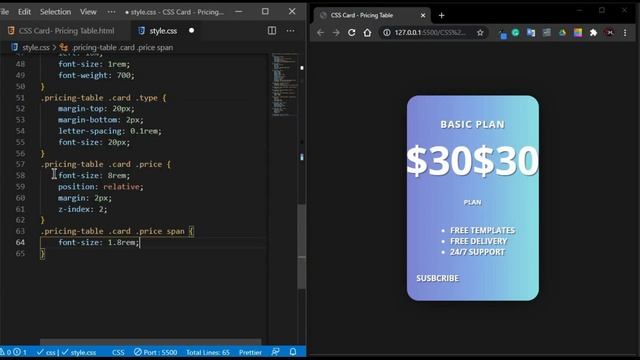
Task: Click small PLAN label on card
Action: coord(472,202)
